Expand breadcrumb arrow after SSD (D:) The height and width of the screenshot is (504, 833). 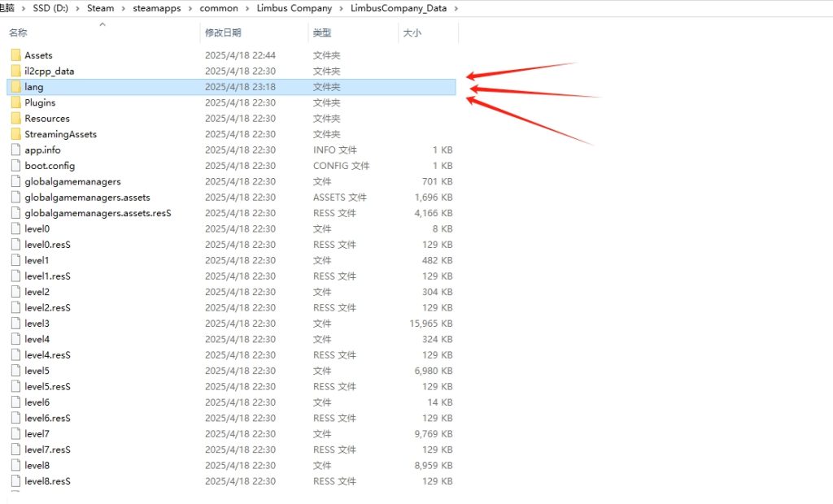pyautogui.click(x=77, y=8)
